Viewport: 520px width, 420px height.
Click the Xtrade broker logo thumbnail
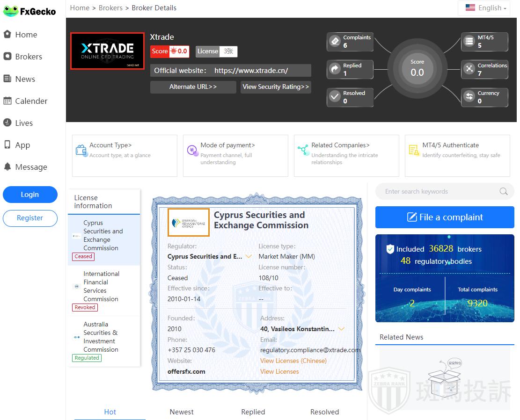(x=107, y=51)
